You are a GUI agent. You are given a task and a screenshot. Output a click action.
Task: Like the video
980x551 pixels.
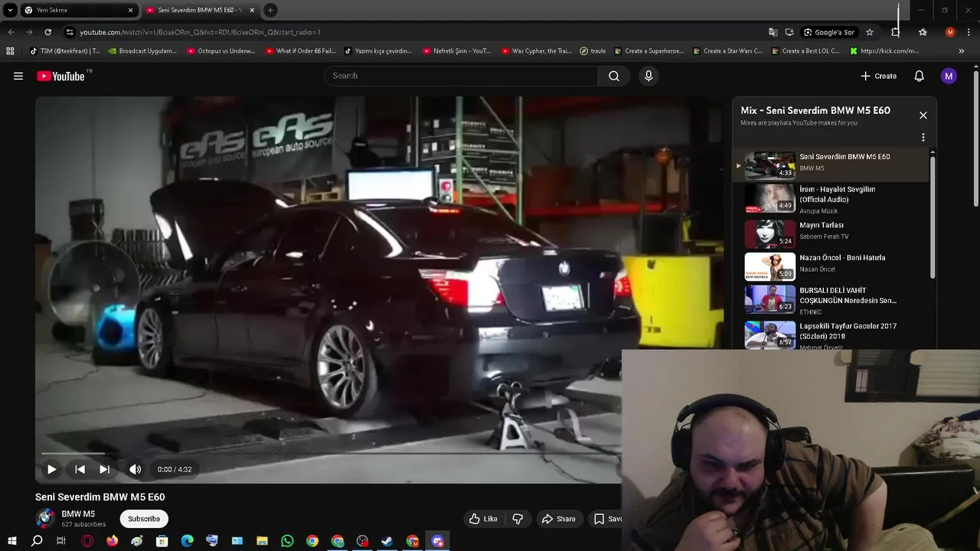pos(483,519)
